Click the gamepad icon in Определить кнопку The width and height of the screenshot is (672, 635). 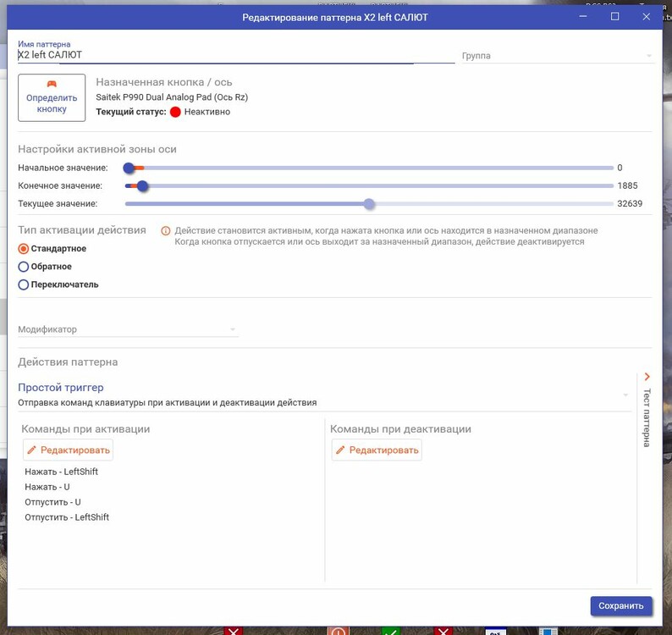coord(52,84)
